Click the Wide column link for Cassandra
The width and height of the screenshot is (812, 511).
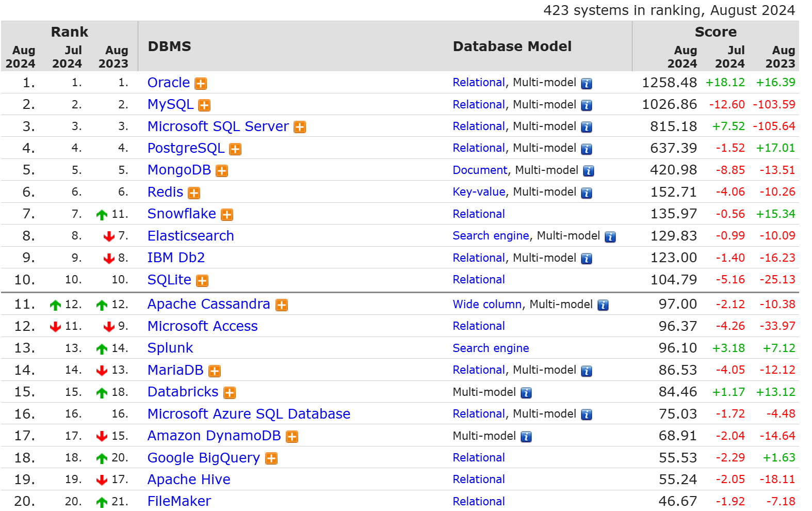click(x=488, y=305)
